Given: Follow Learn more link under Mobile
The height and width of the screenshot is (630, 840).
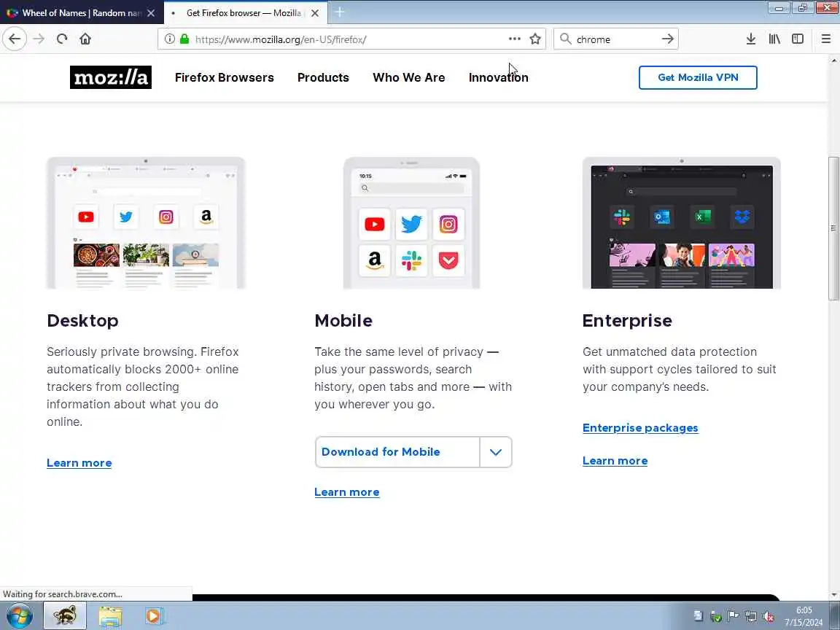Looking at the screenshot, I should coord(346,491).
